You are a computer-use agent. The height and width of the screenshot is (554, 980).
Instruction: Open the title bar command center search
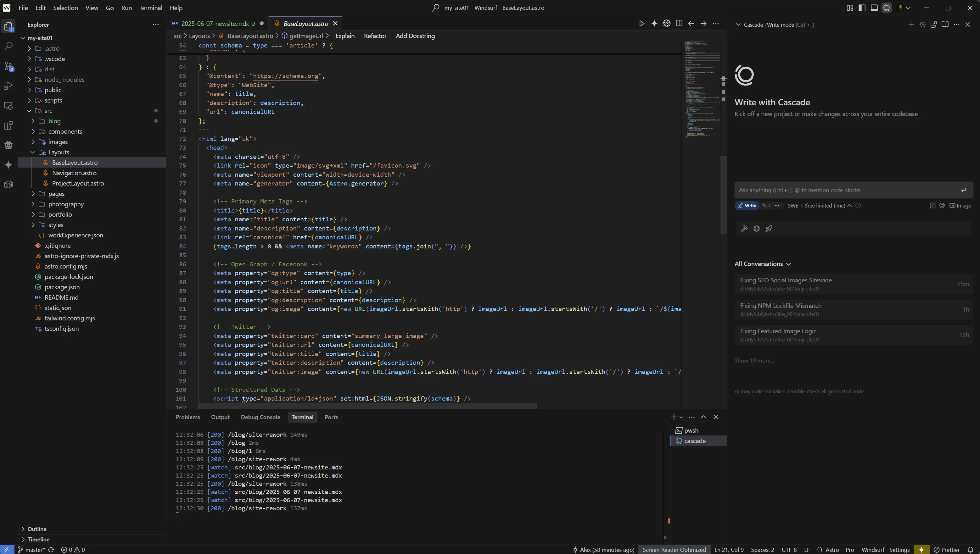tap(488, 8)
